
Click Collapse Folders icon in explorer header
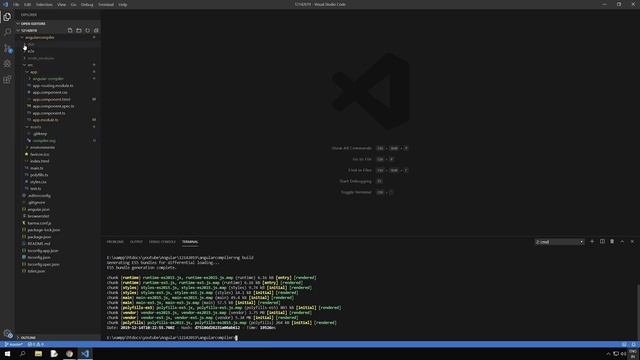(x=96, y=31)
